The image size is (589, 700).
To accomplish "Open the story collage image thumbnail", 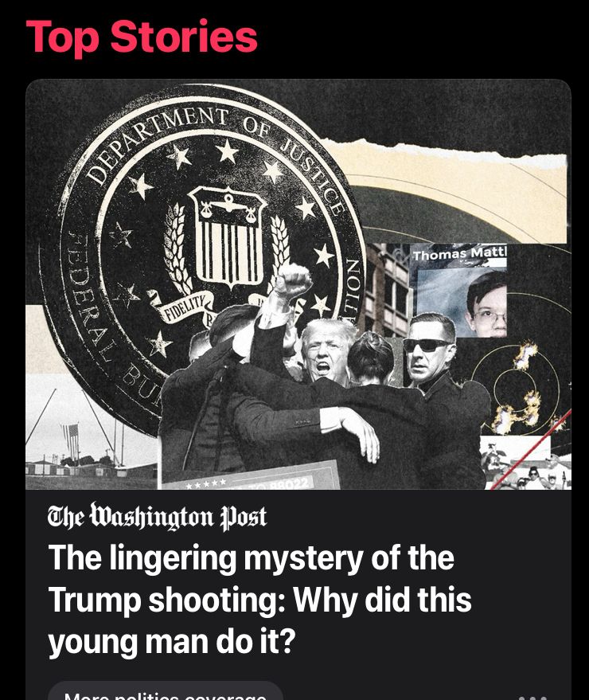I will [298, 284].
